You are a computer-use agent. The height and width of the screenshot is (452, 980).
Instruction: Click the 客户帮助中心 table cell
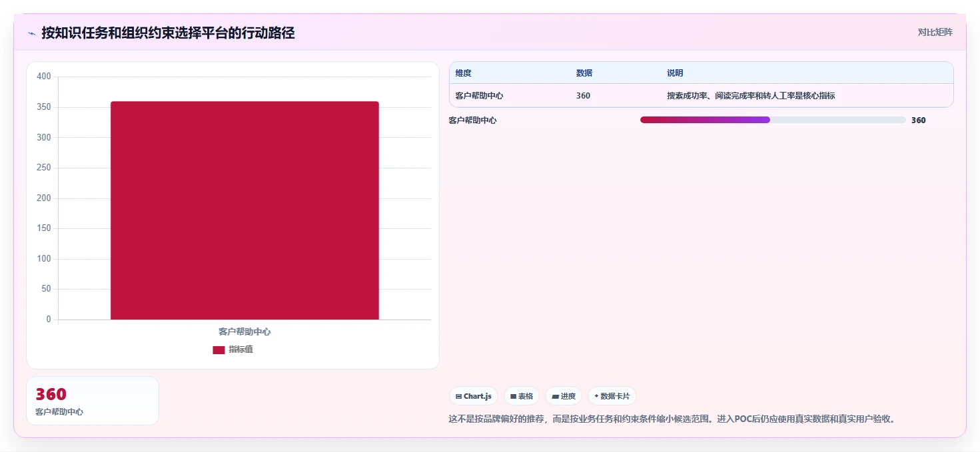[479, 96]
